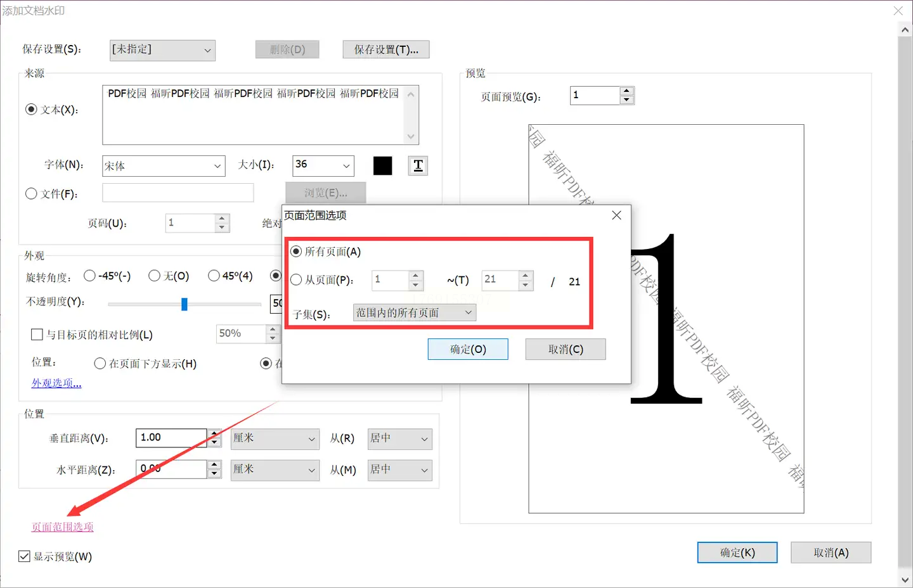Click the 水平距离(Z) value field
The height and width of the screenshot is (588, 913).
[171, 469]
